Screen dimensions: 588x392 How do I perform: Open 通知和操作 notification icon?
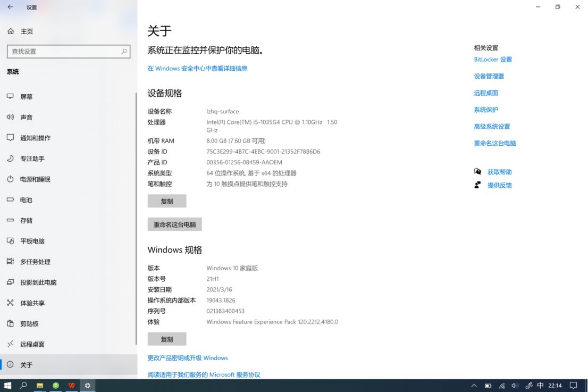[10, 138]
